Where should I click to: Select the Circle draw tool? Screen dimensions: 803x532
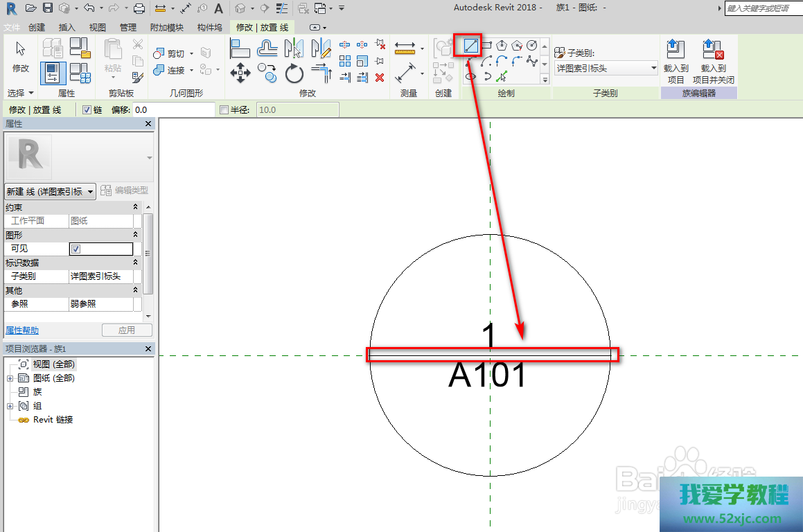tap(531, 46)
